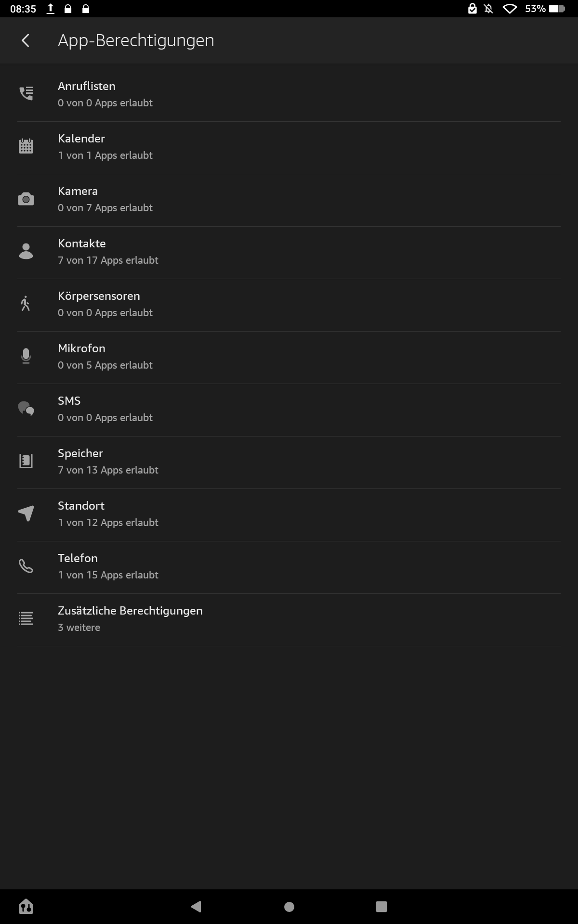Tap the Mikrofon microphone icon
The image size is (578, 924).
[x=26, y=356]
